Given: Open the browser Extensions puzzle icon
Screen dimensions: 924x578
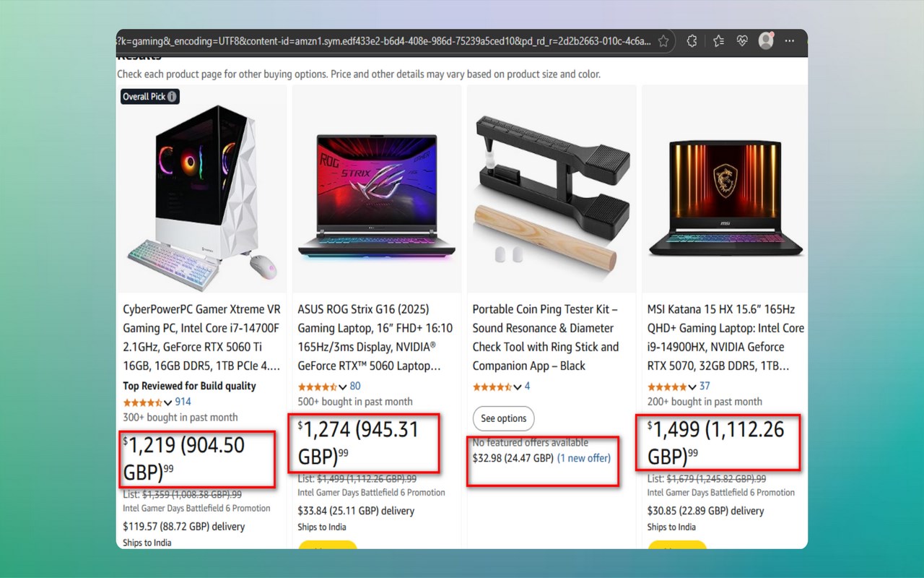Looking at the screenshot, I should (692, 41).
